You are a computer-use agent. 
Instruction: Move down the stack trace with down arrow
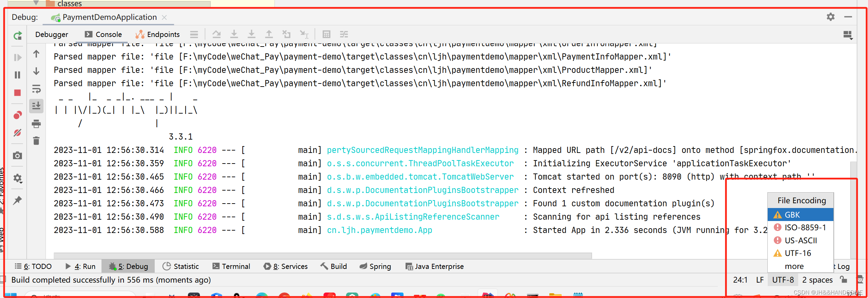(x=36, y=71)
